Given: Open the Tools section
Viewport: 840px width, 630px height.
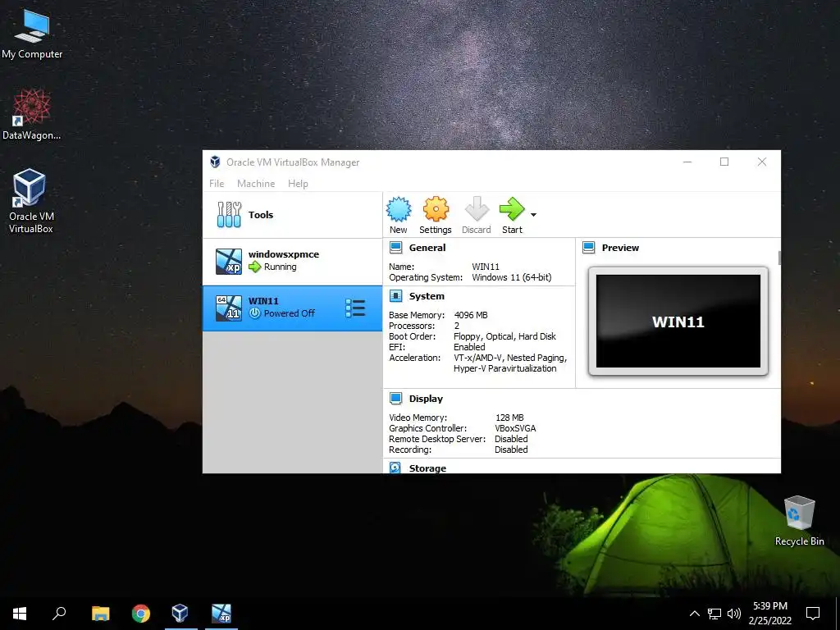Looking at the screenshot, I should (293, 215).
